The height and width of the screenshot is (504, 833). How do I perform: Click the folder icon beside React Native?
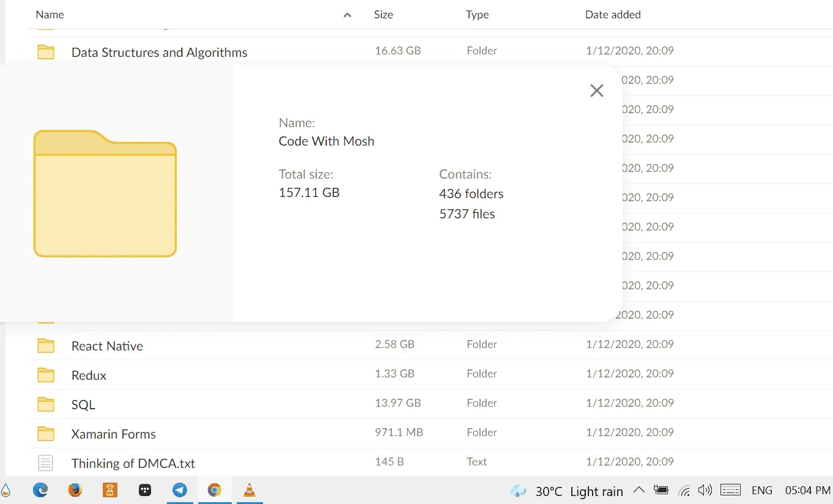pos(46,346)
